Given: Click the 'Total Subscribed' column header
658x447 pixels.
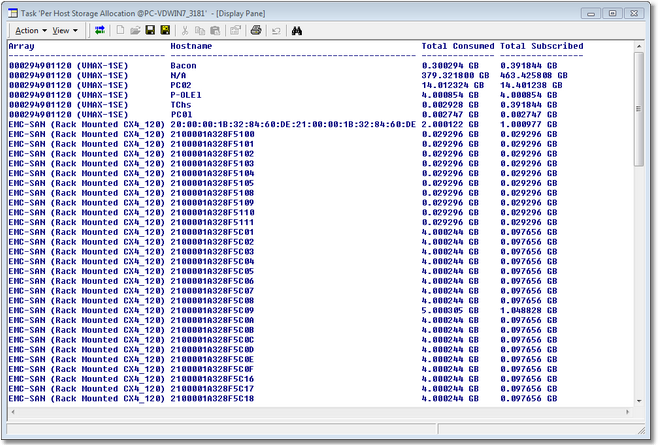Looking at the screenshot, I should 541,46.
